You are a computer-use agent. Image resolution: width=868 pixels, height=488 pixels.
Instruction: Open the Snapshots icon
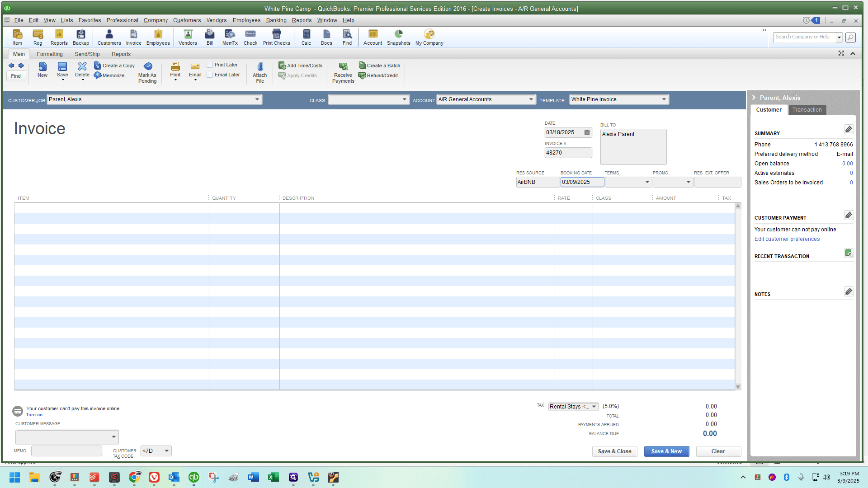point(398,37)
